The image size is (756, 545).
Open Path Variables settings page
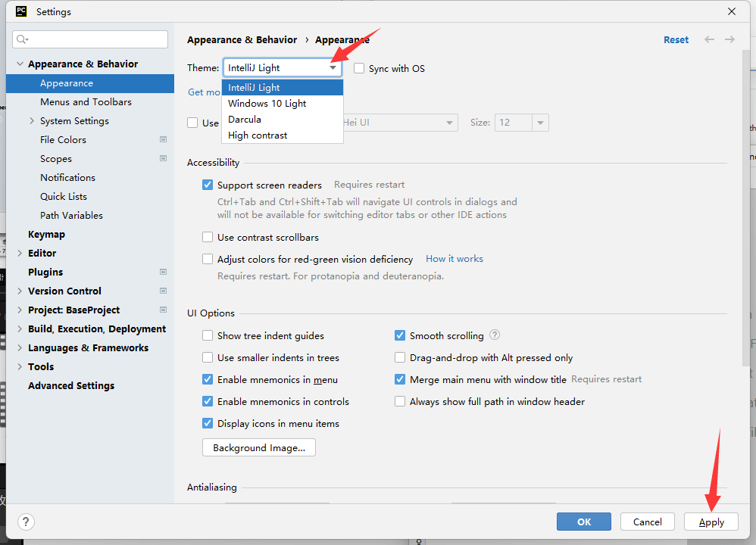coord(71,216)
